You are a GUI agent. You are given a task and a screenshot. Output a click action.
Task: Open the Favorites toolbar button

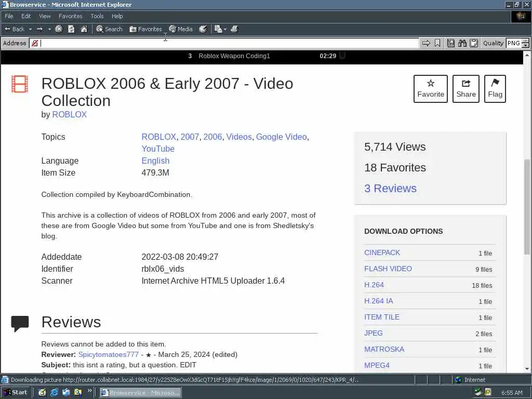tap(145, 29)
